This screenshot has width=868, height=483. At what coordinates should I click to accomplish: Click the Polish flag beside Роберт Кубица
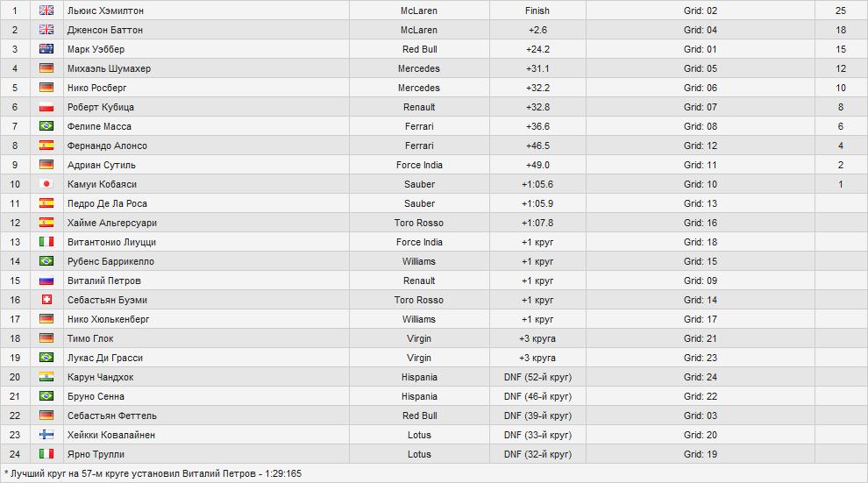[x=46, y=107]
